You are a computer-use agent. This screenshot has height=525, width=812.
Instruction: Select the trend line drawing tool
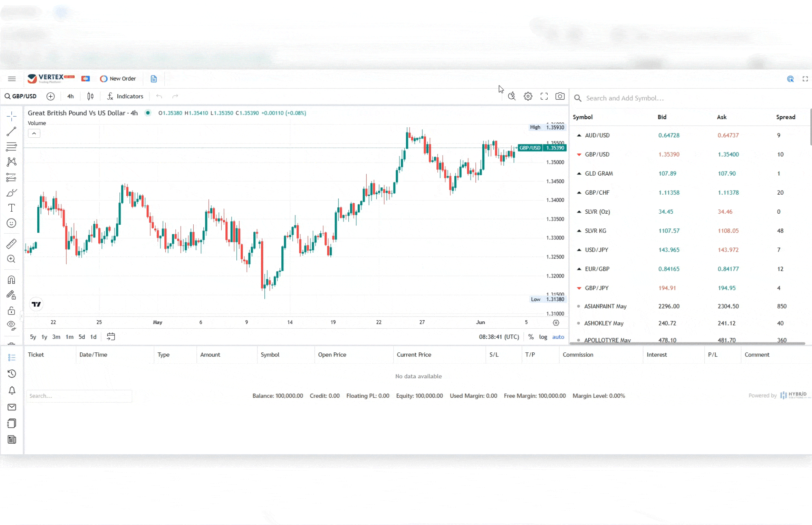(11, 132)
